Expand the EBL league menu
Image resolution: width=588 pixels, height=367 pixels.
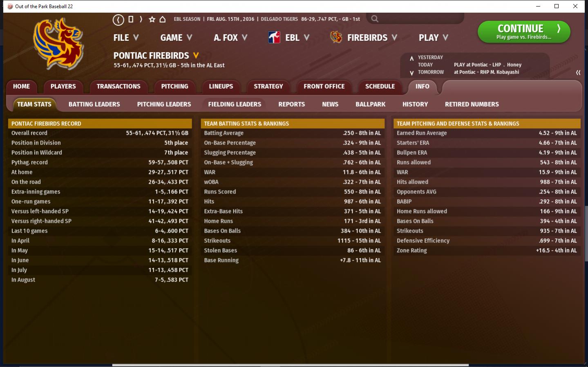coord(297,38)
